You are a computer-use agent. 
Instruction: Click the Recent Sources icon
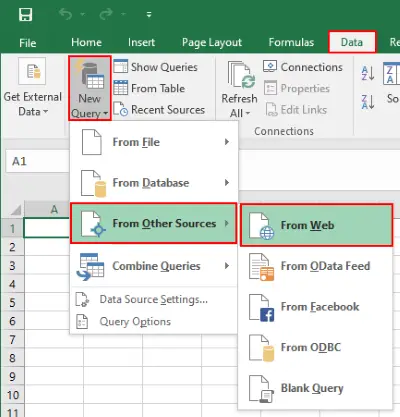pyautogui.click(x=120, y=109)
